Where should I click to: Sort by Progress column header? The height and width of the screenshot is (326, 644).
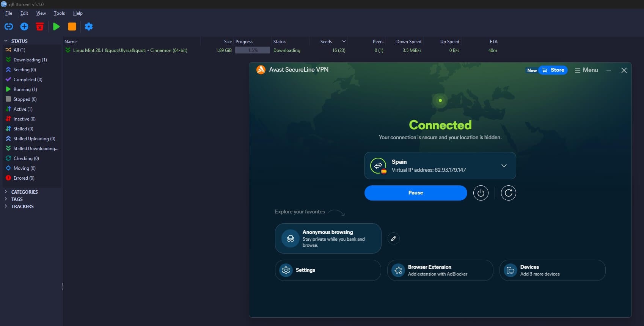(244, 42)
